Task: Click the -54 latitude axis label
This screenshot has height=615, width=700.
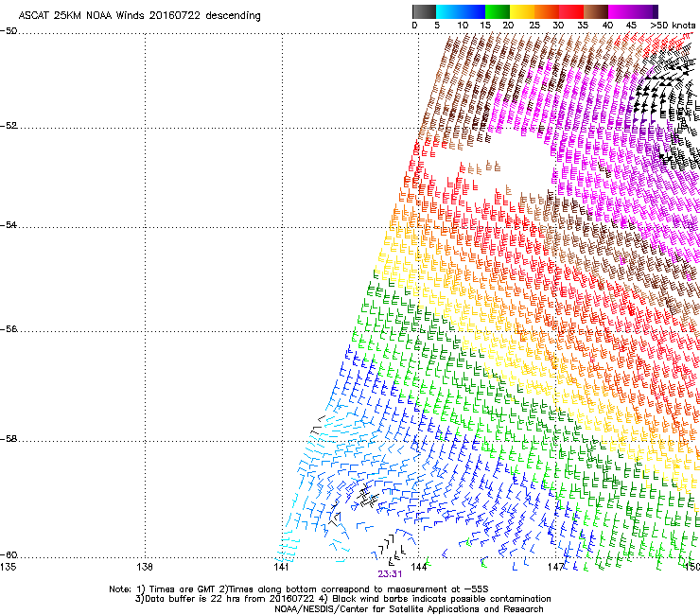Action: [x=9, y=224]
